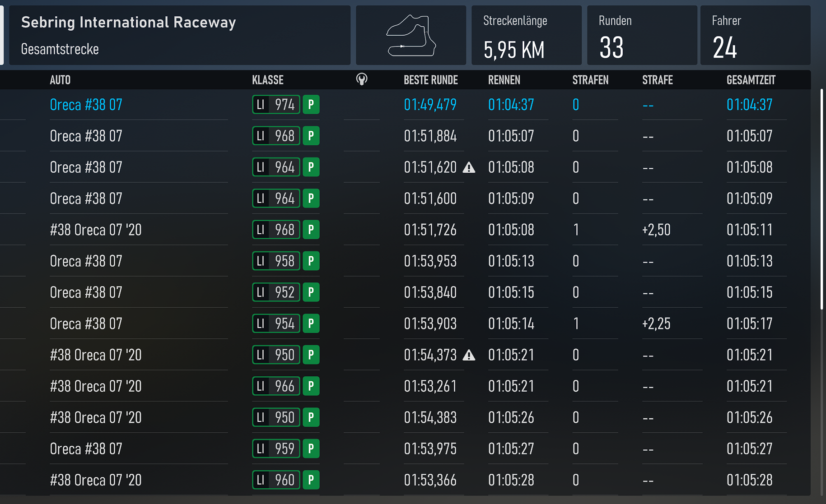Click the best lap time 01:53,261

coord(430,386)
